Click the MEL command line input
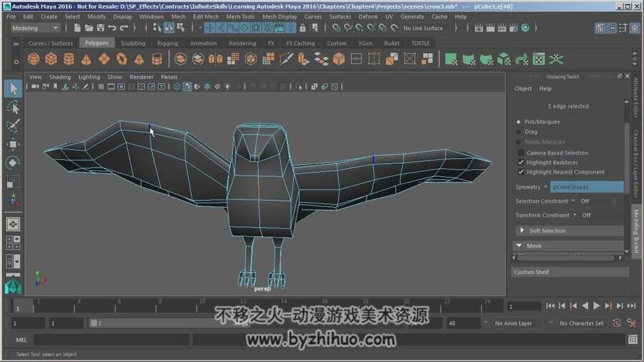The height and width of the screenshot is (362, 644). point(111,340)
